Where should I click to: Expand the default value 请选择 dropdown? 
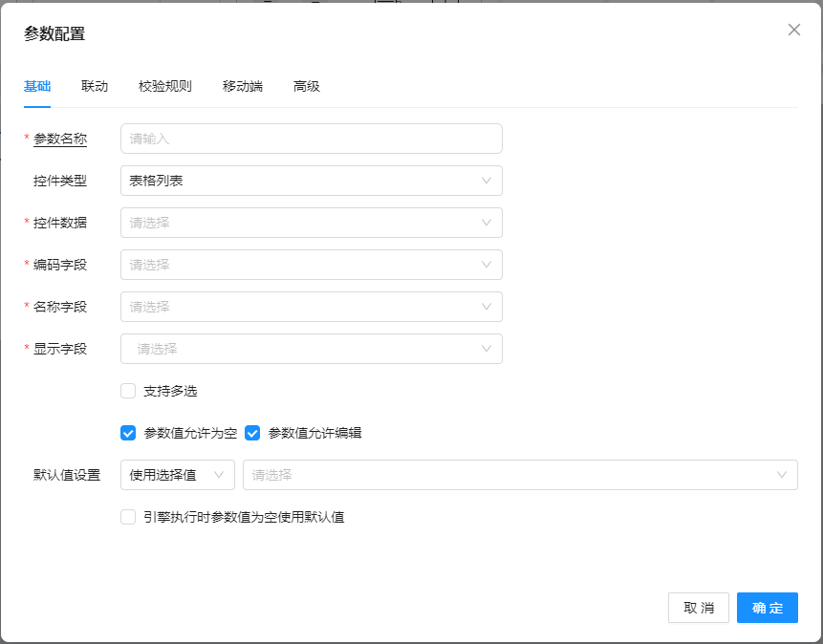click(520, 475)
